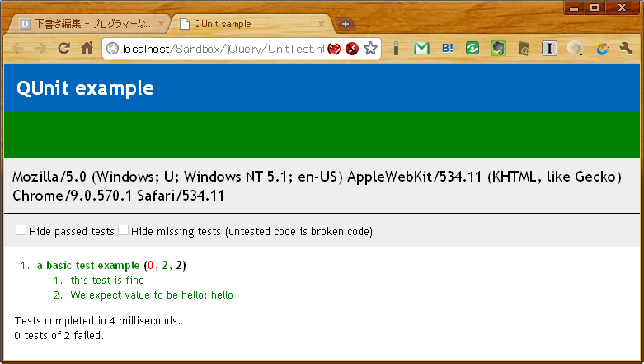Enable the Hide missing tests checkbox
The height and width of the screenshot is (364, 644).
[x=123, y=230]
